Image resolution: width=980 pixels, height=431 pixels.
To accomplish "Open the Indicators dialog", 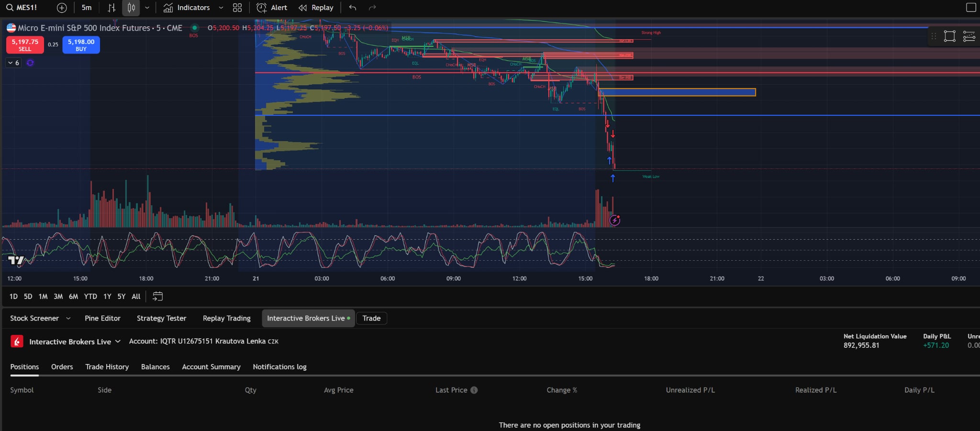I will pos(187,8).
